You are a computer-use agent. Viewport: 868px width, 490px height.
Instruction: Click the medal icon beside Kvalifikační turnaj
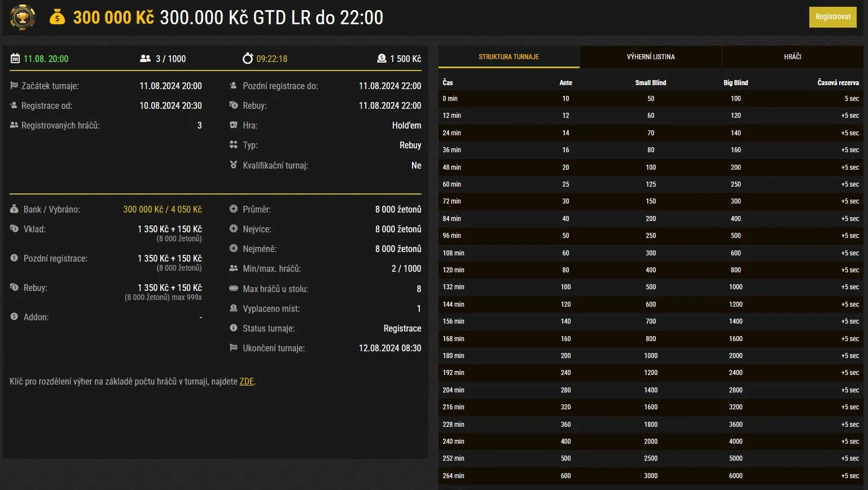click(x=234, y=165)
